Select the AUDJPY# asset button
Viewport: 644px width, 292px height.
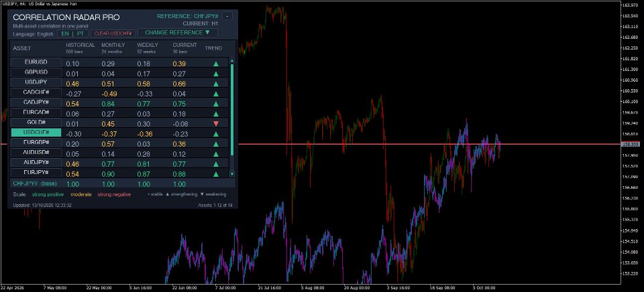36,162
